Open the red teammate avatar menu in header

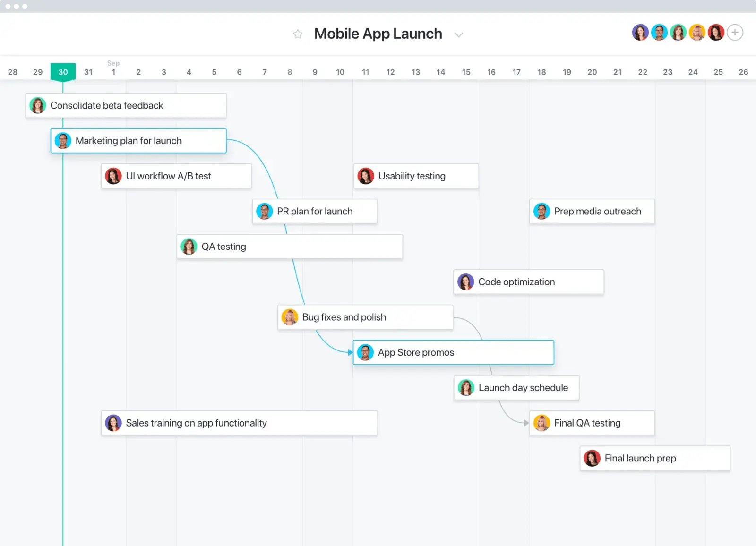[x=716, y=32]
